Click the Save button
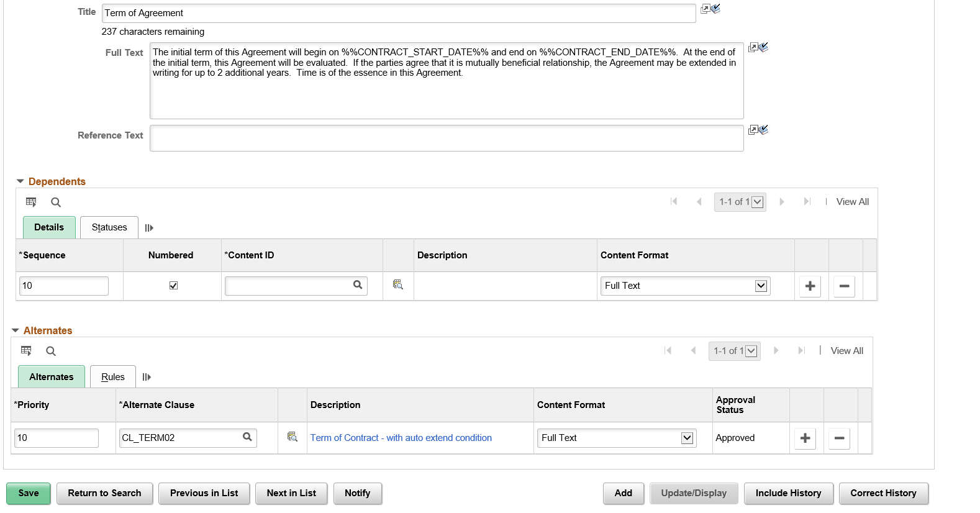 pos(29,493)
